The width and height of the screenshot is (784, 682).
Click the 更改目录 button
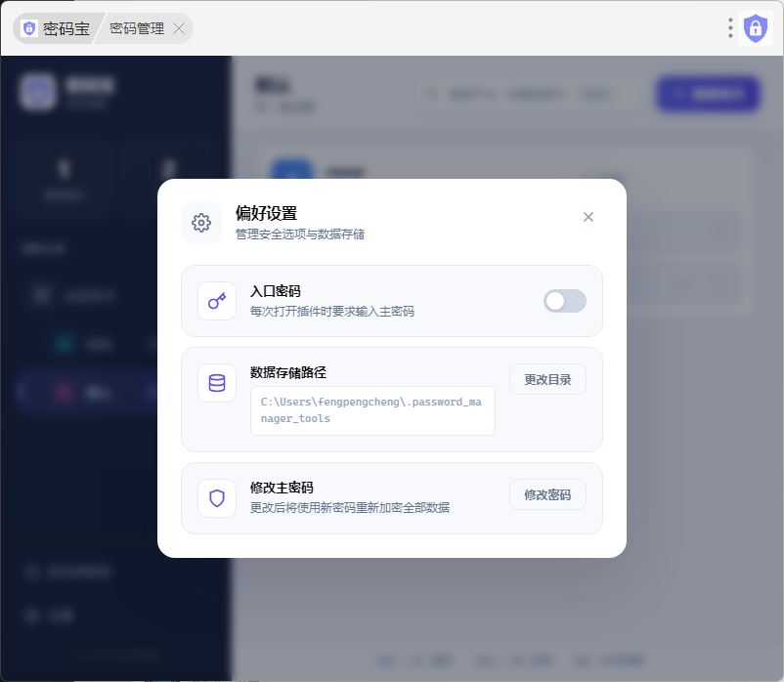point(547,379)
